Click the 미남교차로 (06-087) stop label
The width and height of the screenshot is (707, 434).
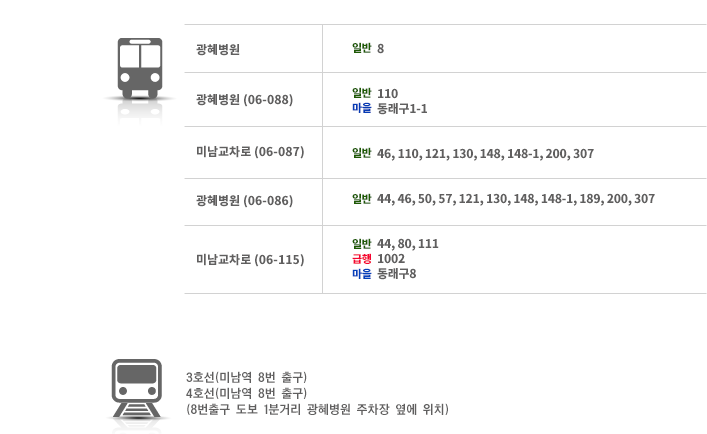250,152
